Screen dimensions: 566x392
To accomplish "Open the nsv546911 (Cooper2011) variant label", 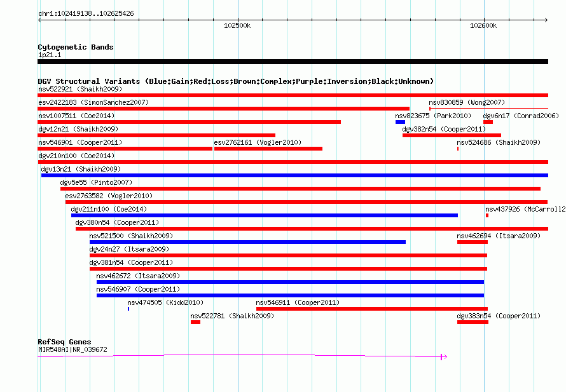I will (x=298, y=302).
